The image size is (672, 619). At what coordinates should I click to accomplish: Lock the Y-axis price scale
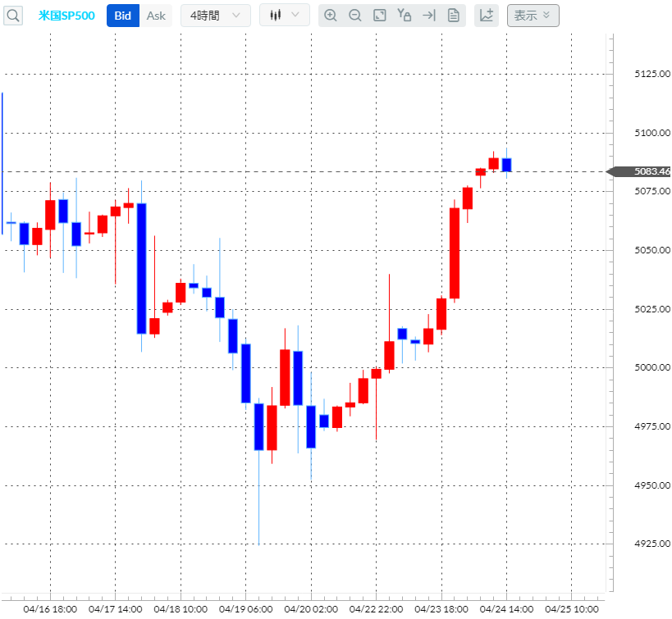404,15
